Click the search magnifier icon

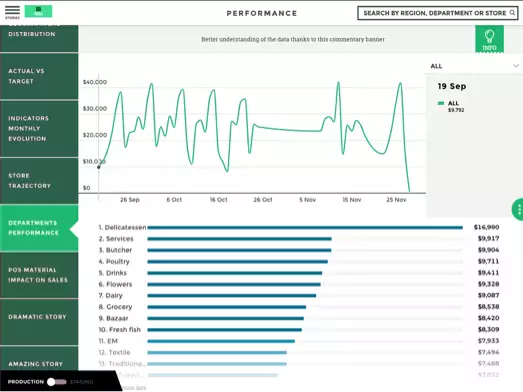coord(512,13)
